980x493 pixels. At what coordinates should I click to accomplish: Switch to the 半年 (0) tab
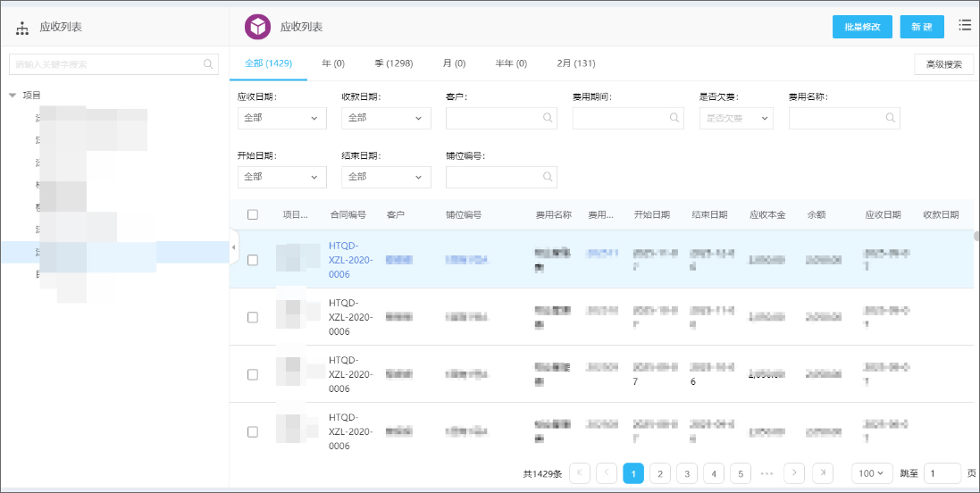coord(511,63)
